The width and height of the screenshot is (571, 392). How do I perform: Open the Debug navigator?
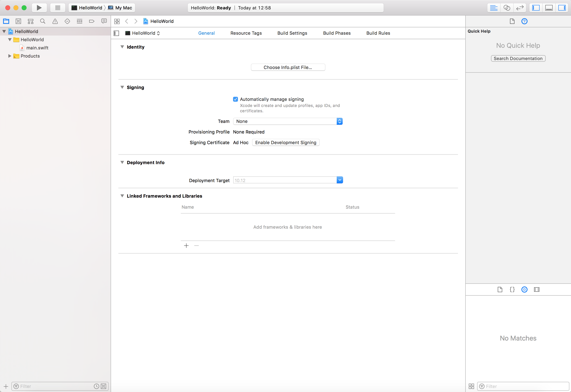coord(80,21)
